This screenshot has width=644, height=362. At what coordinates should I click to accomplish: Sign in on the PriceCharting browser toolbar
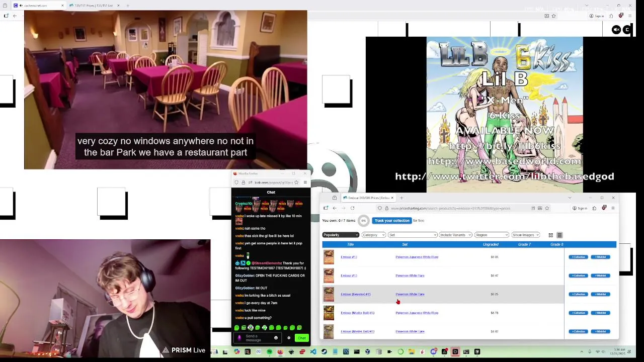(580, 208)
